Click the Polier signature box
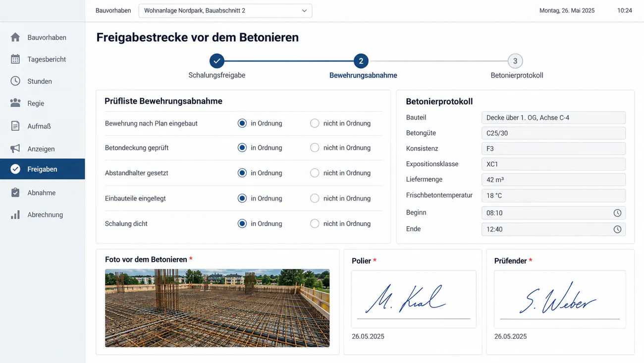The width and height of the screenshot is (644, 363). pyautogui.click(x=414, y=299)
